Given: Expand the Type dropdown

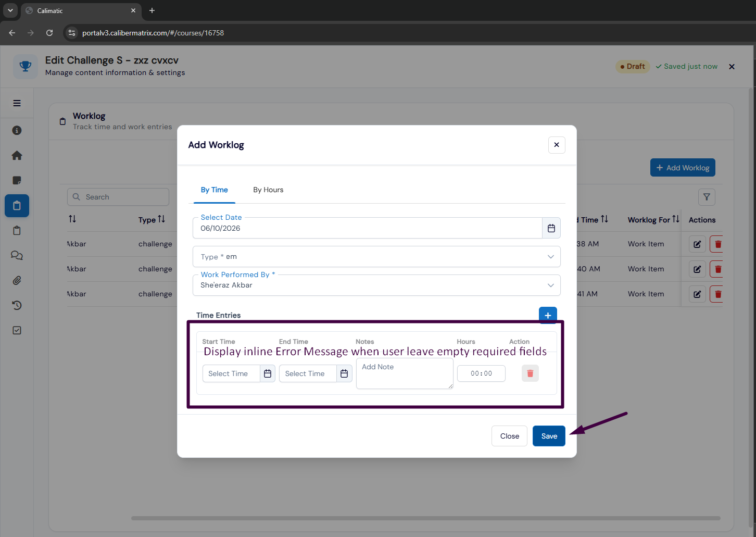Looking at the screenshot, I should pos(376,256).
